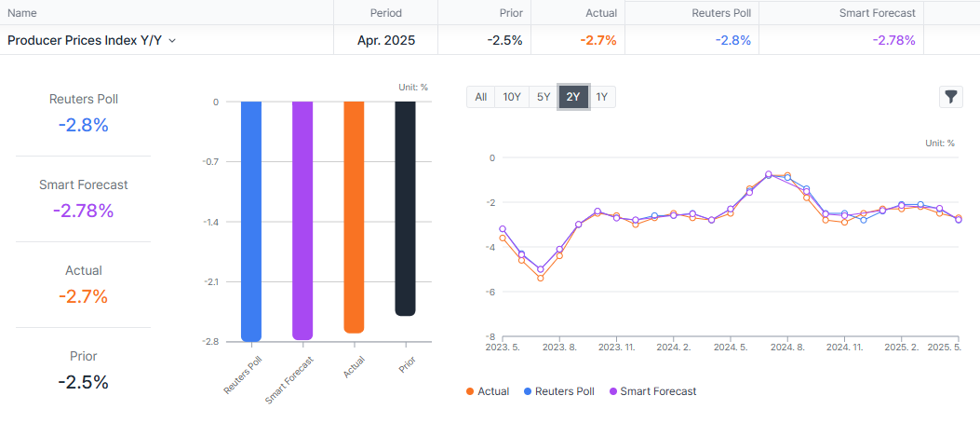
Task: Click the Name column header
Action: (22, 13)
